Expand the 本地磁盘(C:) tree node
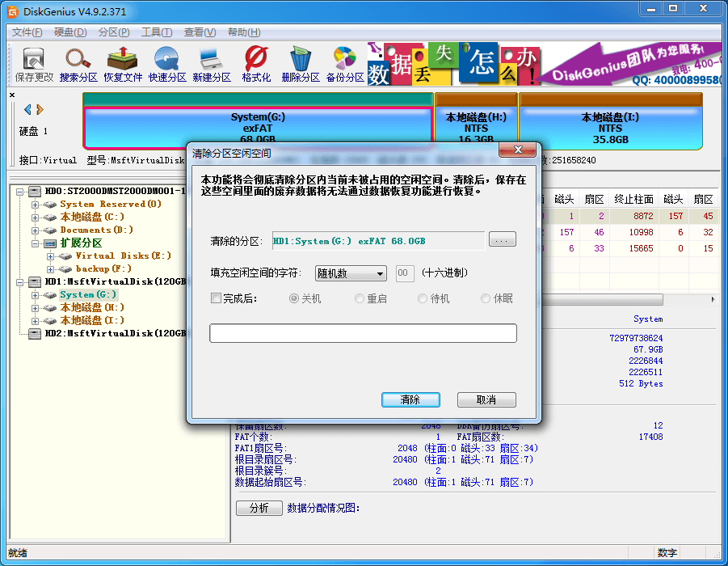This screenshot has height=566, width=728. (36, 218)
